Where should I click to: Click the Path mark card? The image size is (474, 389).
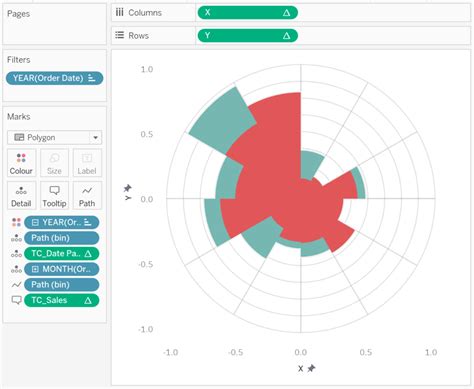tap(87, 195)
